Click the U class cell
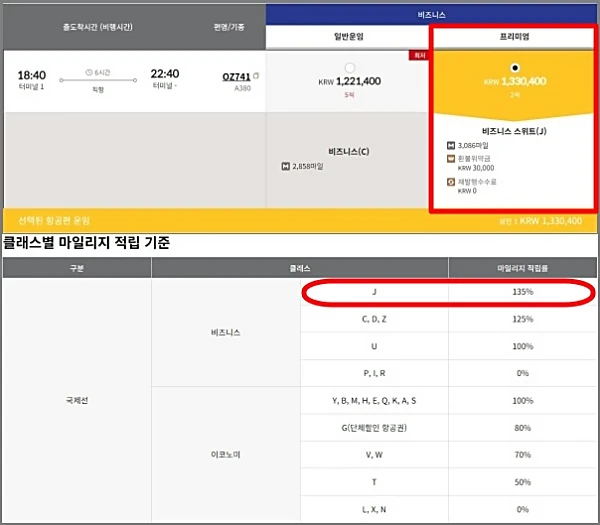Screen dimensions: 600x525 [x=374, y=346]
